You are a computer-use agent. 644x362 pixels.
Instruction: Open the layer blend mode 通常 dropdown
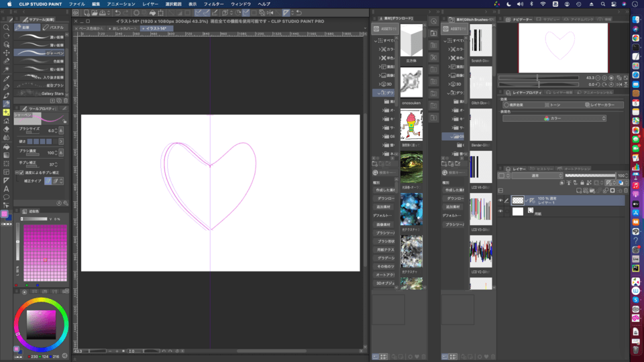click(537, 176)
